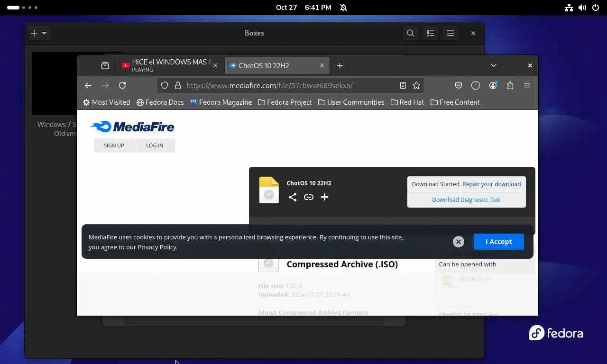Image resolution: width=607 pixels, height=364 pixels.
Task: Click the LOG IN button
Action: coord(155,146)
